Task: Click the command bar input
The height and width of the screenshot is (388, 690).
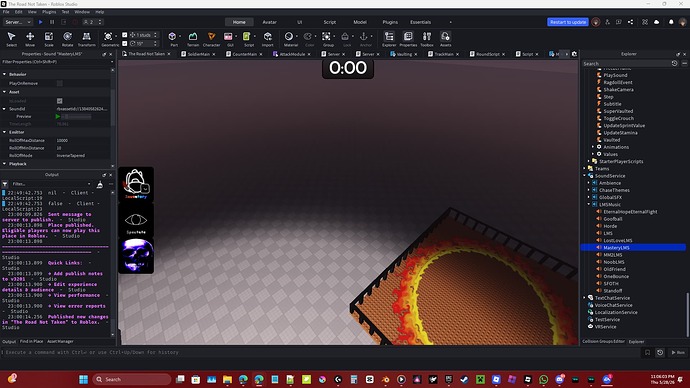Action: click(x=321, y=352)
